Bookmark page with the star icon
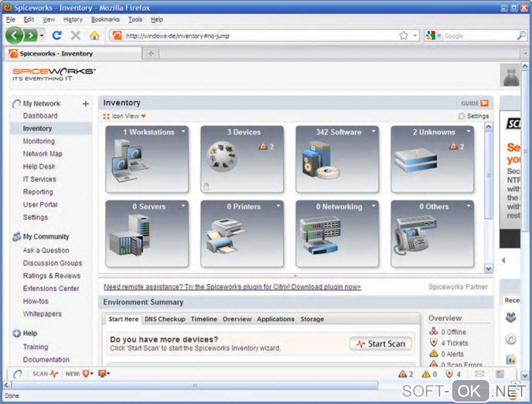 click(403, 35)
